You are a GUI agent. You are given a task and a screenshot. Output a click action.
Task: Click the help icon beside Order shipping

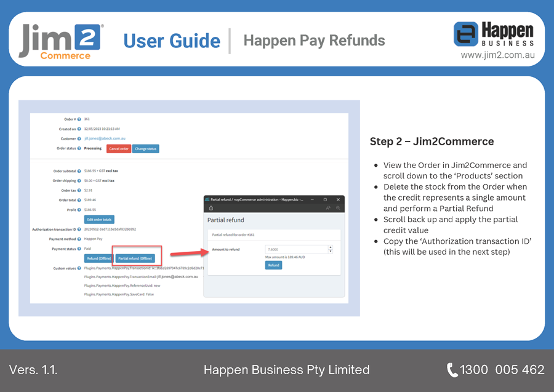(x=79, y=181)
